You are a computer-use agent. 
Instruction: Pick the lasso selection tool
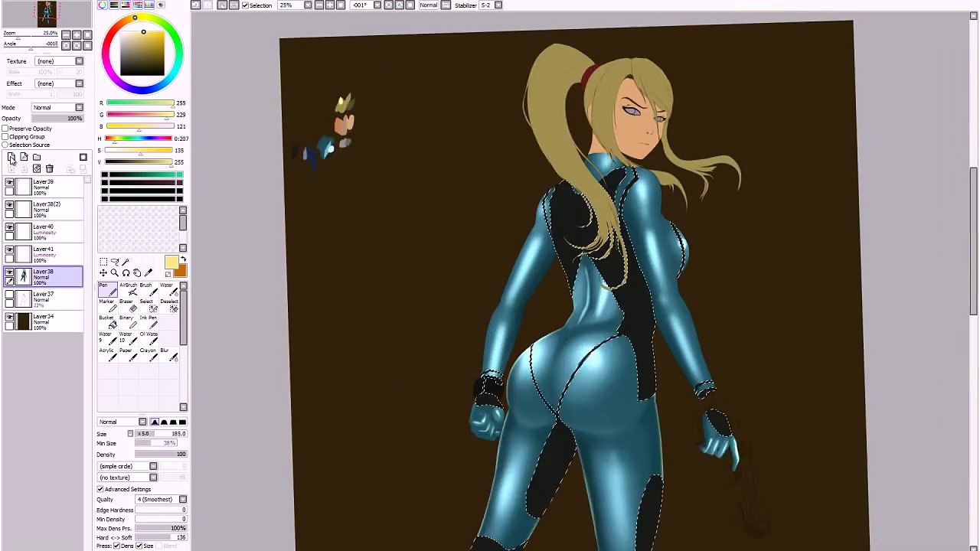tap(114, 262)
